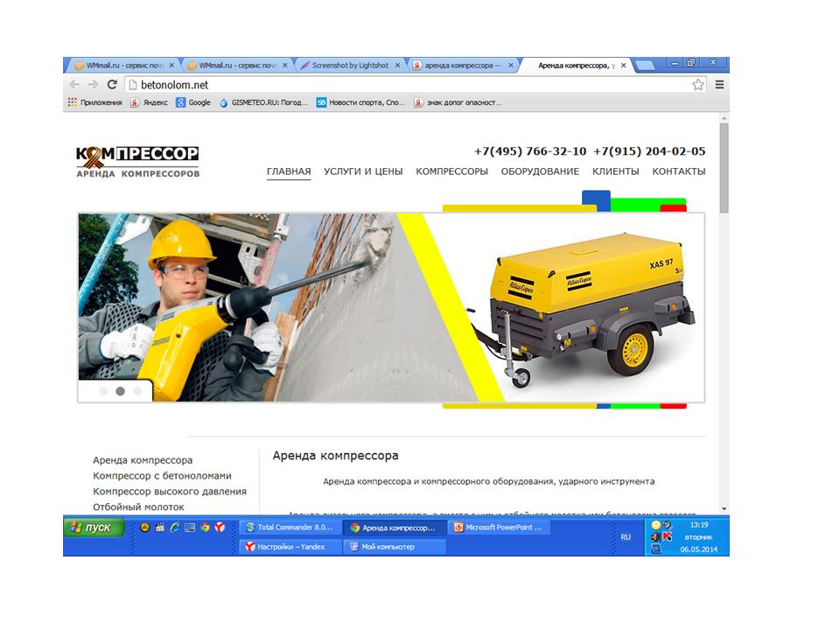Open the пуск Start menu
Image resolution: width=840 pixels, height=630 pixels.
(x=94, y=527)
